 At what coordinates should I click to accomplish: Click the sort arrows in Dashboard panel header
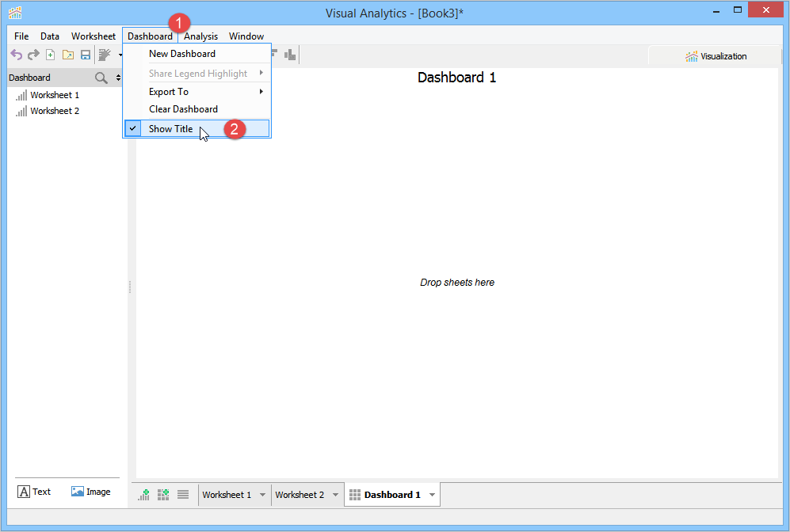(x=118, y=78)
